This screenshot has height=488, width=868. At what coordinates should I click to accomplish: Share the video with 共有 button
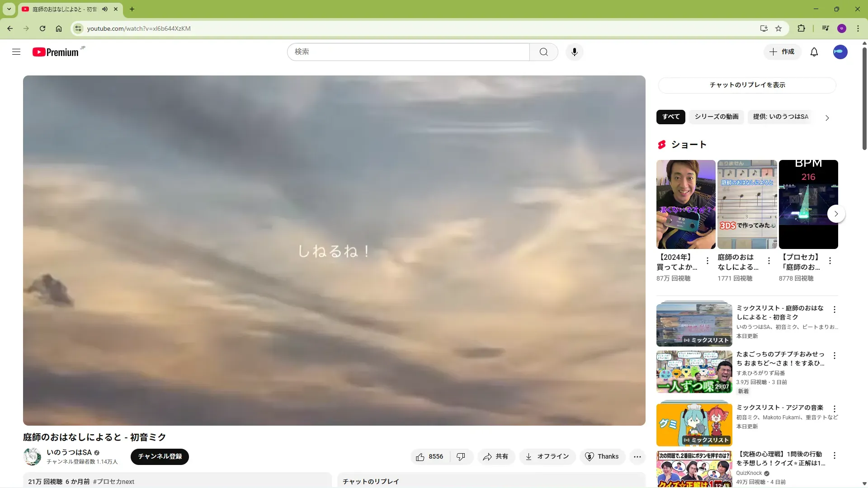pyautogui.click(x=495, y=457)
